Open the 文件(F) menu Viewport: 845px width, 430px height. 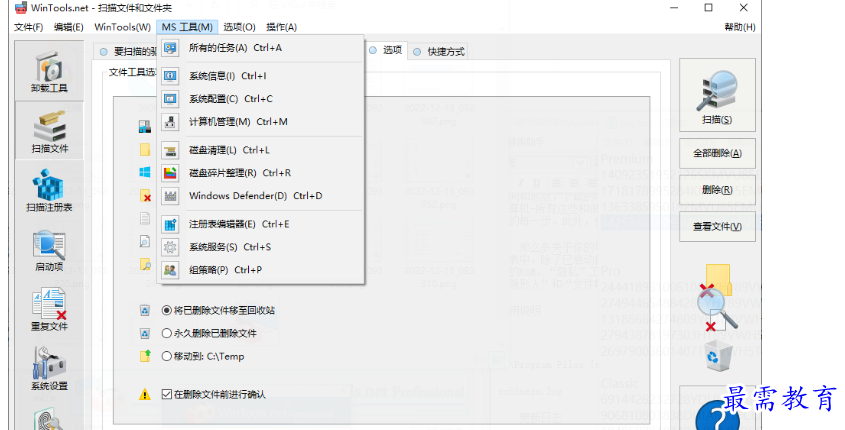click(29, 27)
